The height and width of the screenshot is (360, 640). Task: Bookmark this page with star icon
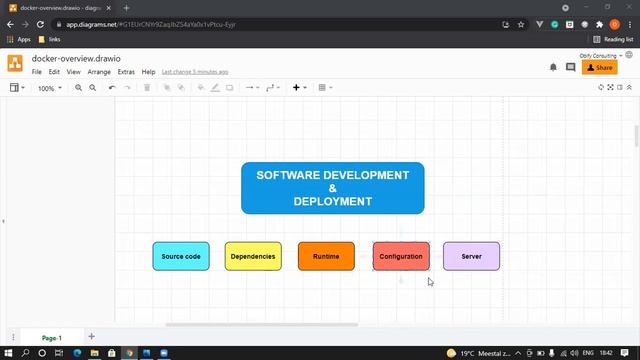pyautogui.click(x=521, y=24)
